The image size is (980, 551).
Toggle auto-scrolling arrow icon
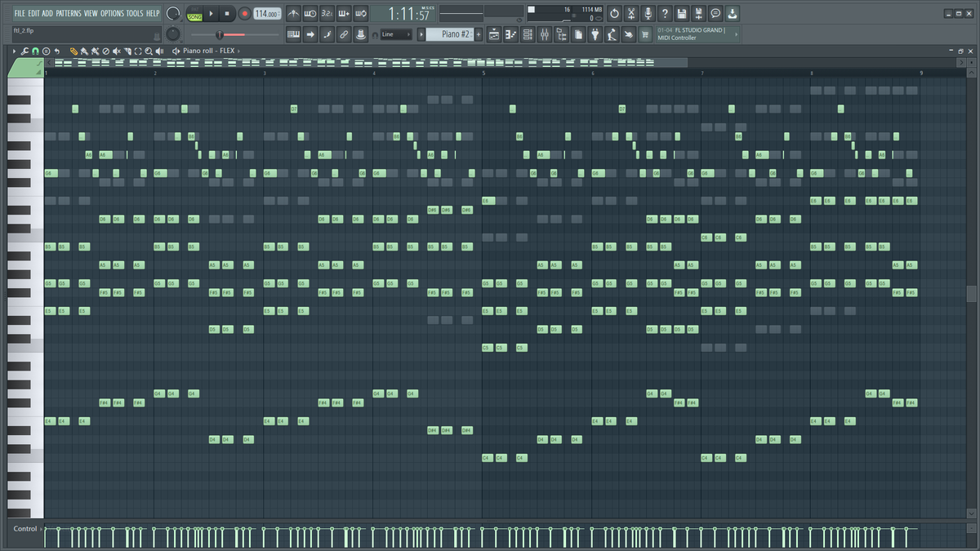tap(310, 34)
